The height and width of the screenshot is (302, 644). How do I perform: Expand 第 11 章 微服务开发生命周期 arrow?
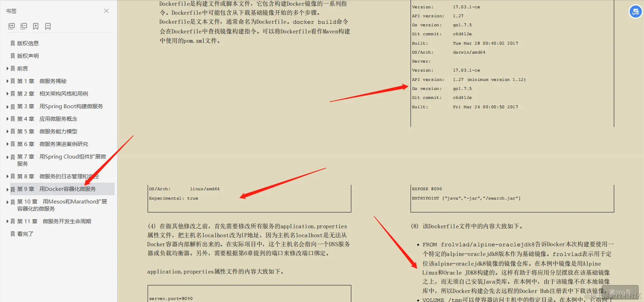pyautogui.click(x=8, y=221)
